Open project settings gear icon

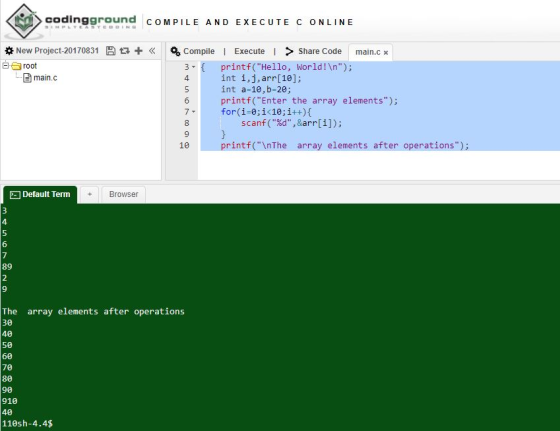[9, 51]
